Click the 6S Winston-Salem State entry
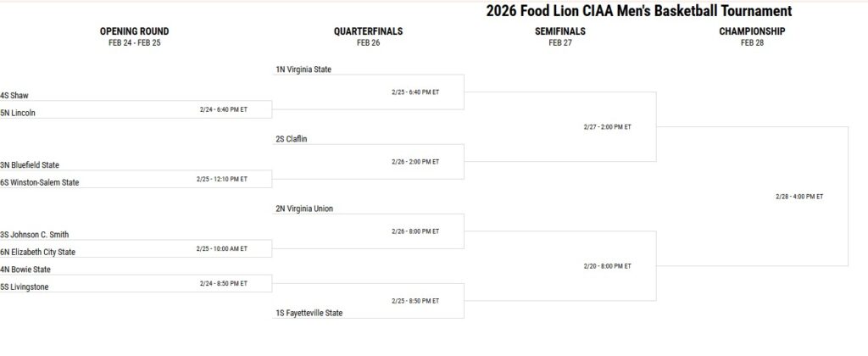Screen dimensions: 868x356 (40, 182)
